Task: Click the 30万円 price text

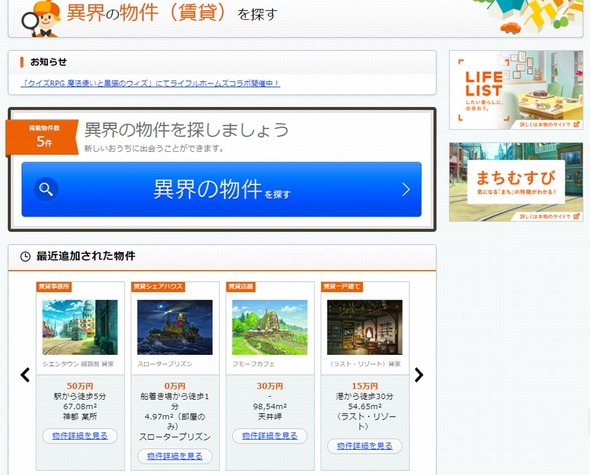Action: pos(270,386)
